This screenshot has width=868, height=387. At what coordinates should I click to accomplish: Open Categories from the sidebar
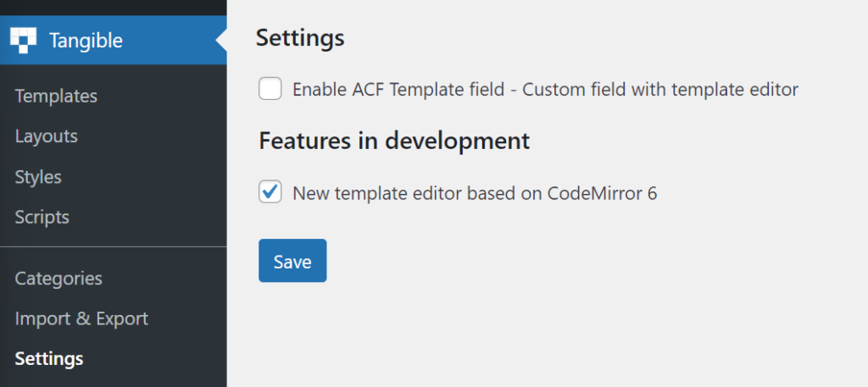tap(58, 278)
